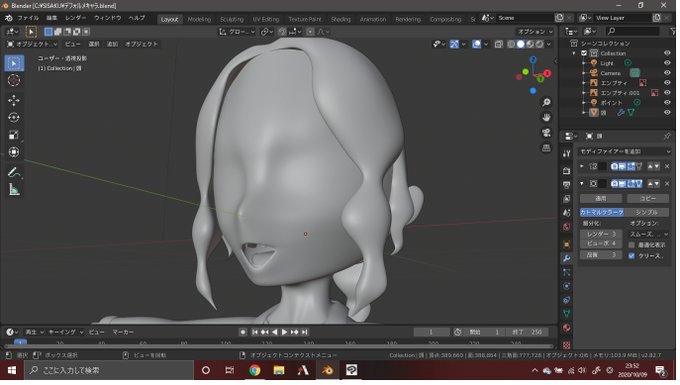Image resolution: width=680 pixels, height=385 pixels.
Task: Toggle the クリース checkbox in modifier
Action: 631,256
